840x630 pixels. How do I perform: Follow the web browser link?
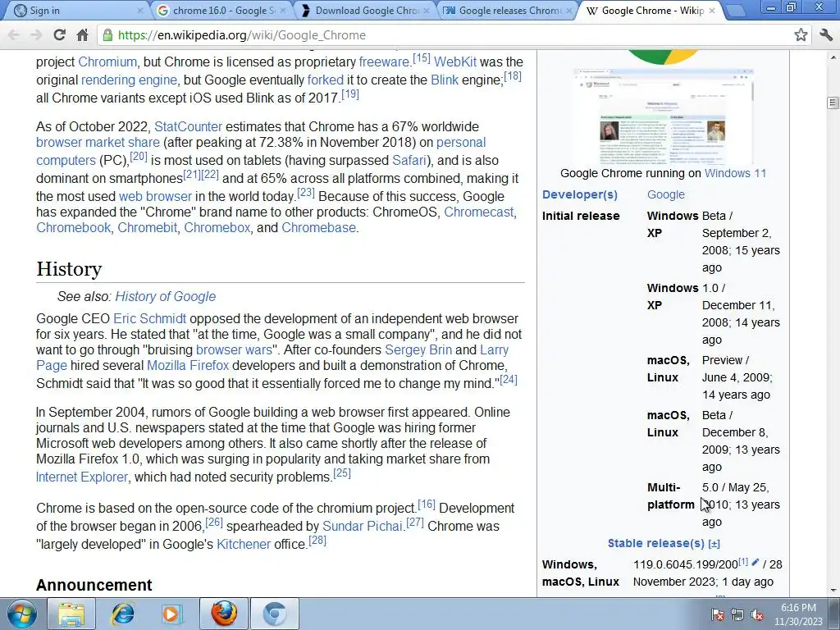pos(155,197)
